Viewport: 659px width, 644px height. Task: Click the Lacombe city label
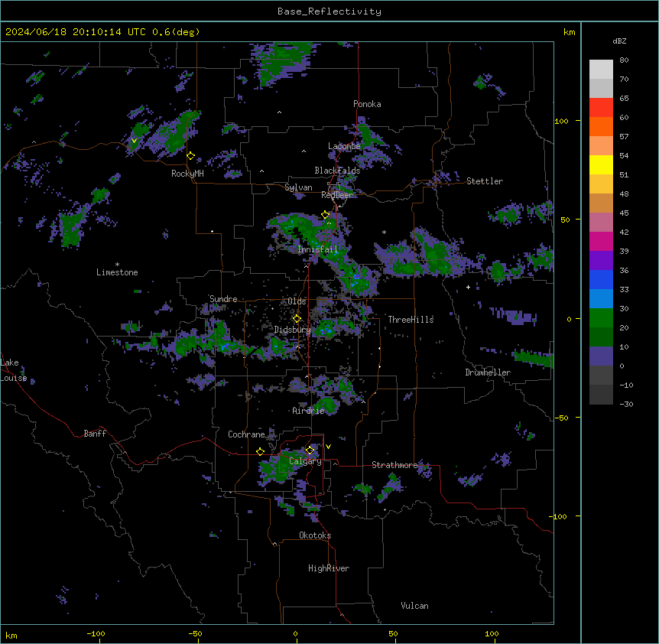coord(344,146)
